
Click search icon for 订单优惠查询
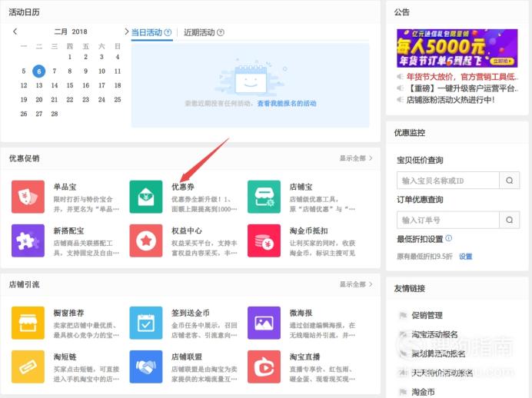(x=509, y=220)
